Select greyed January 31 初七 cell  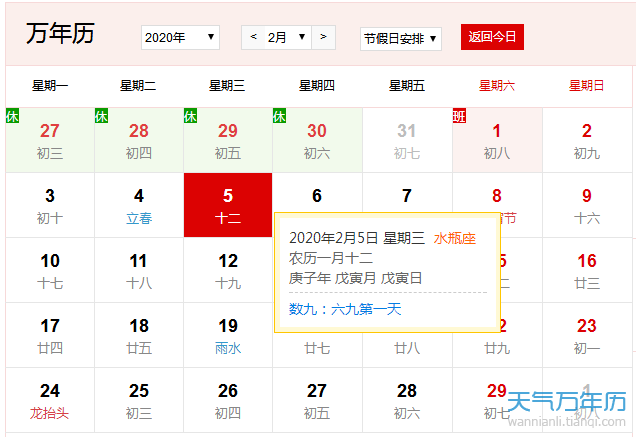tap(407, 140)
